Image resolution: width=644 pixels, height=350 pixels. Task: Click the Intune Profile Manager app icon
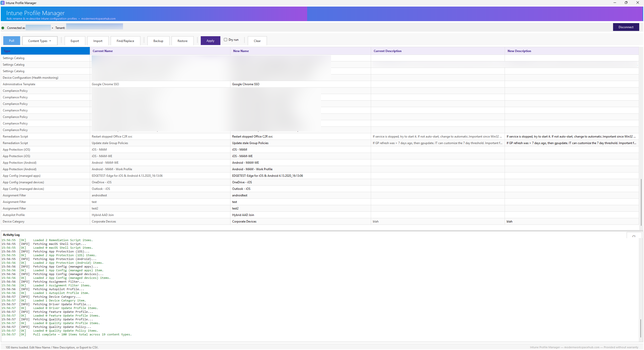[x=3, y=3]
